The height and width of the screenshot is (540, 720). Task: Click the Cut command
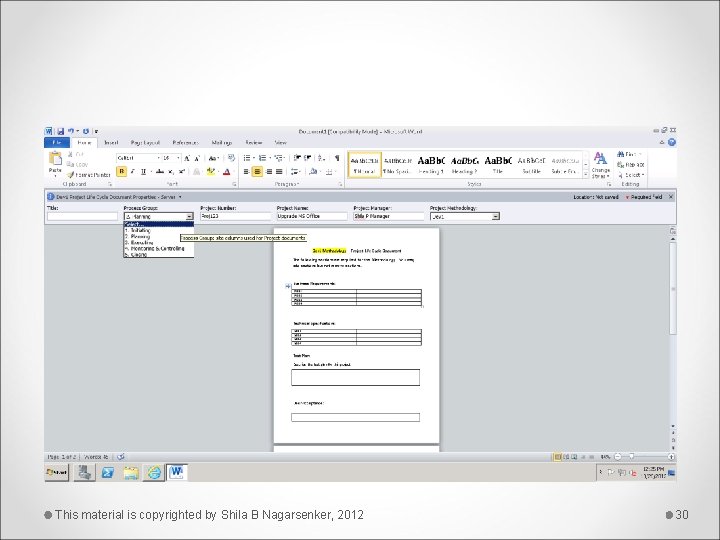coord(76,155)
